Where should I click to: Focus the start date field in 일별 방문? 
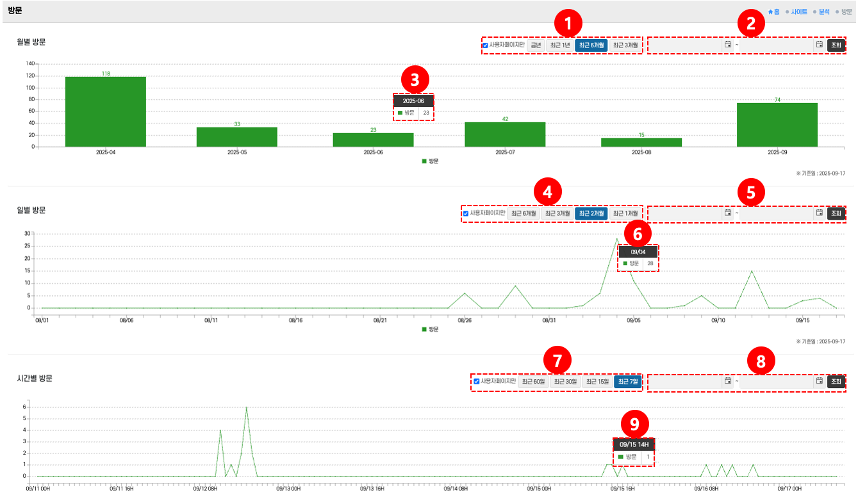tap(686, 213)
